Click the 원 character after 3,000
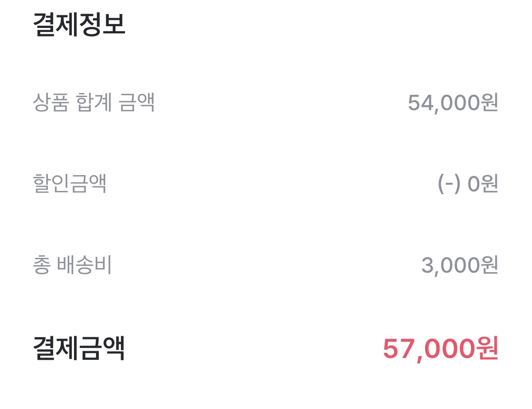 point(489,265)
